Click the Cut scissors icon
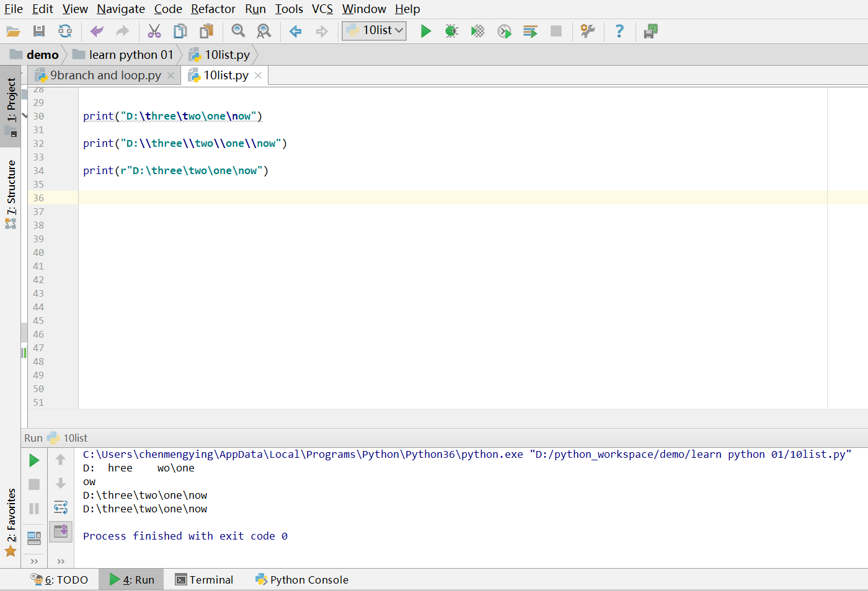868x591 pixels. click(154, 31)
